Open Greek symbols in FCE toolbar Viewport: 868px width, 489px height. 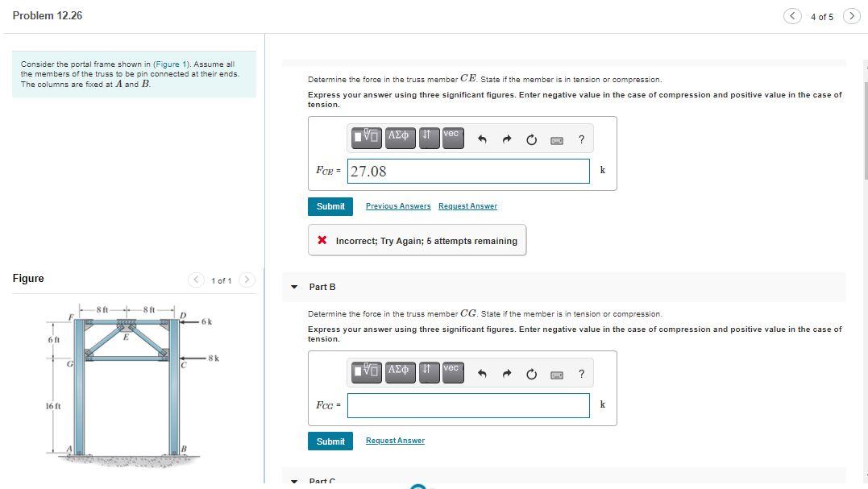point(401,138)
